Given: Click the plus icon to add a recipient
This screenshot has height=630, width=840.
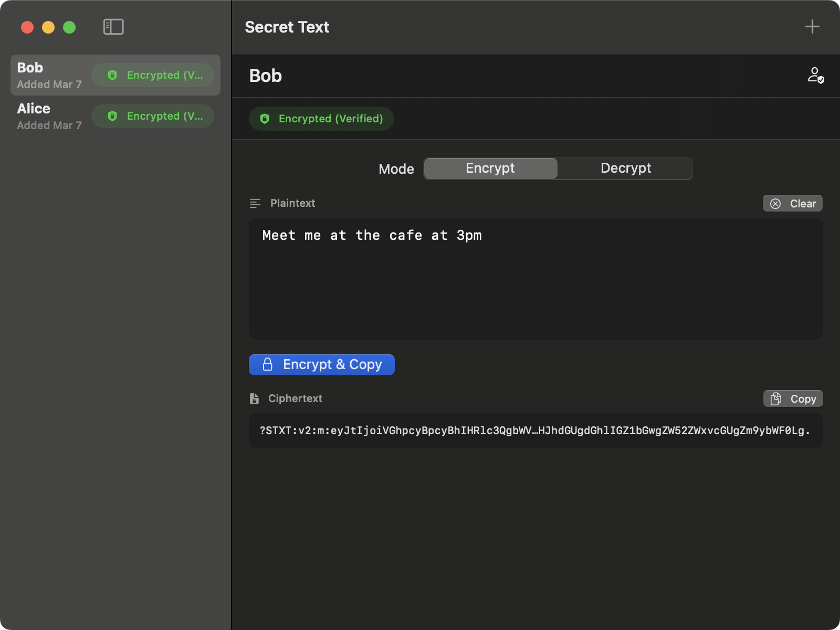Looking at the screenshot, I should 812,26.
